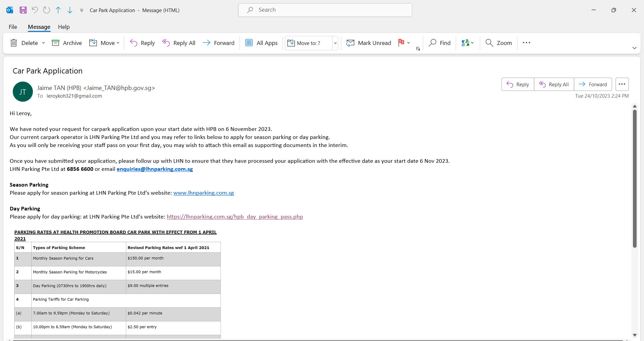Click the 'Parking Tariffs for Car Parking' row
644x341 pixels.
117,300
